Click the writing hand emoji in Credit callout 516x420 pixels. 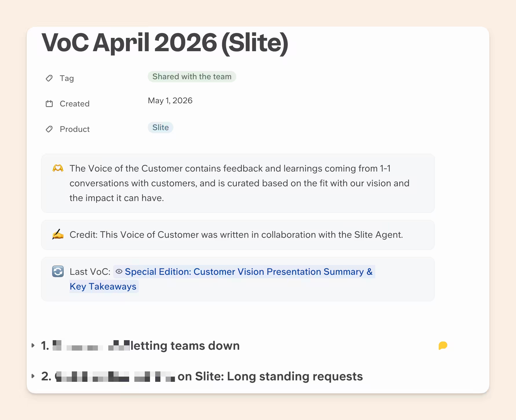(x=58, y=234)
